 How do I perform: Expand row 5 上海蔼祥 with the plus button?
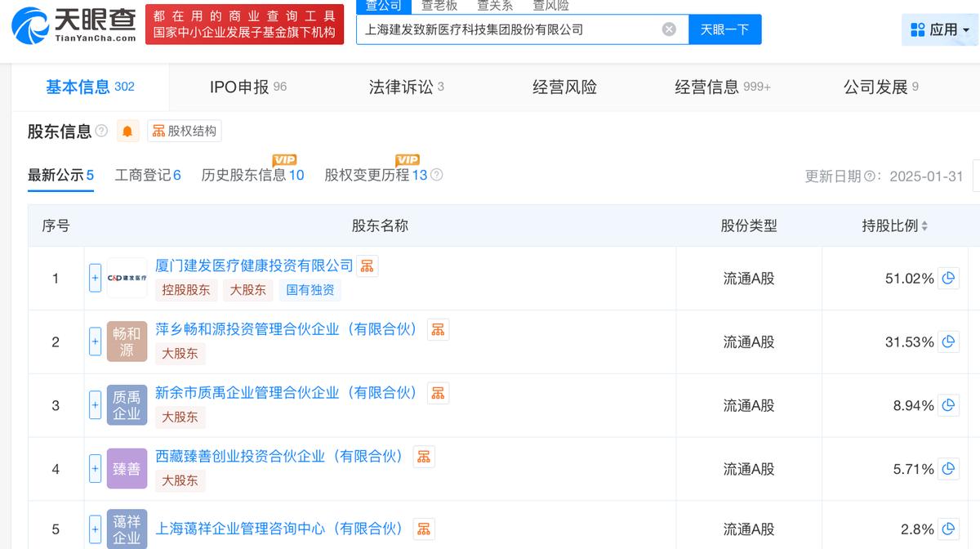95,529
